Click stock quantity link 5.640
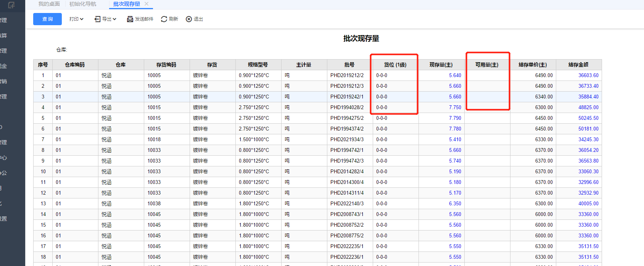 click(x=455, y=76)
